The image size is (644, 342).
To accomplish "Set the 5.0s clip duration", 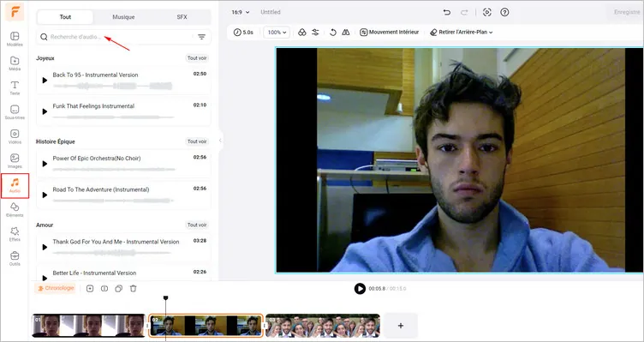I will coord(243,32).
